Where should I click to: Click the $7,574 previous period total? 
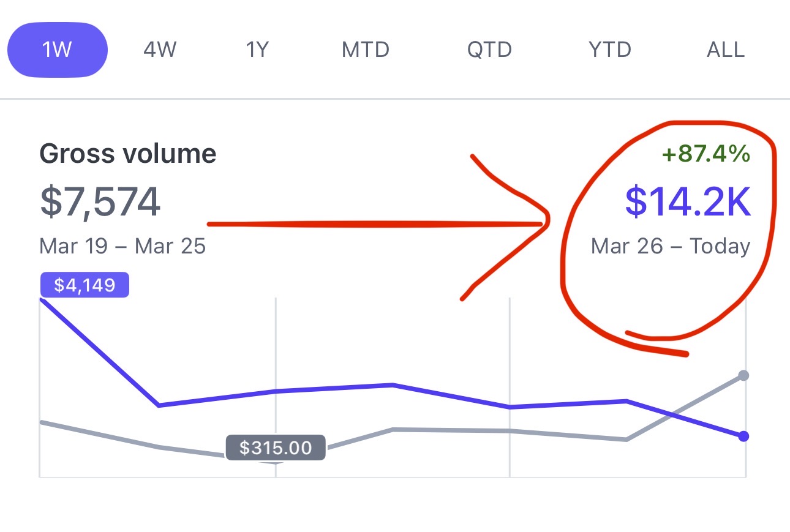(100, 202)
